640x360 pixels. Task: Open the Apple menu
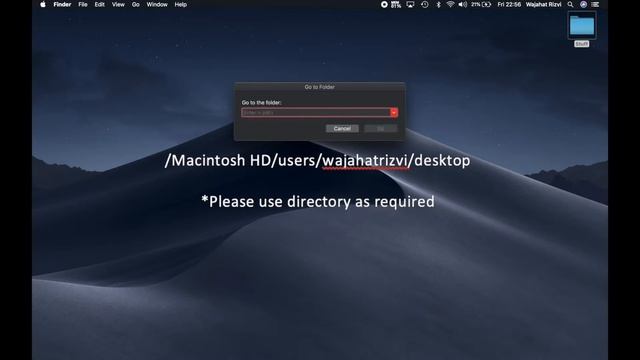[x=43, y=4]
